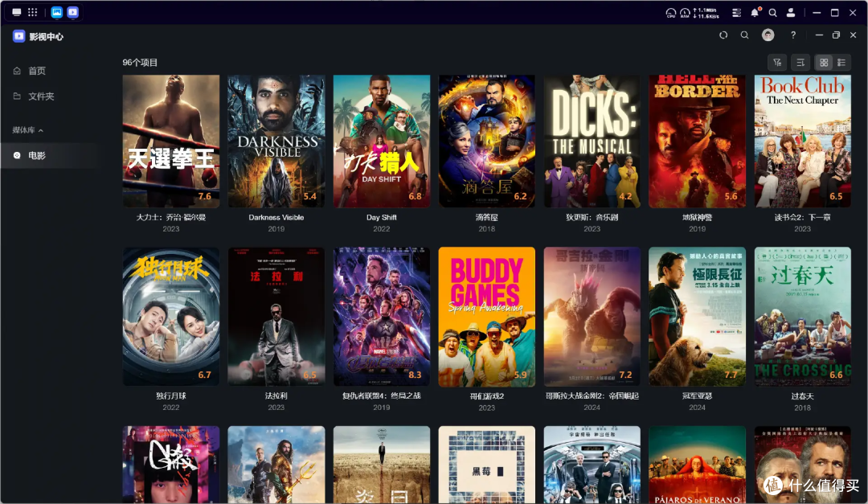This screenshot has height=504, width=868.
Task: Open the 过春天 poster
Action: tap(803, 316)
